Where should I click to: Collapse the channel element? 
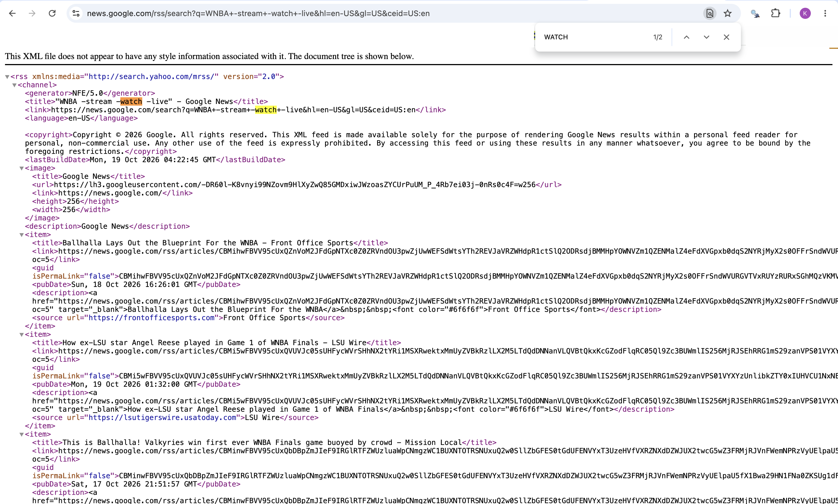tap(14, 85)
